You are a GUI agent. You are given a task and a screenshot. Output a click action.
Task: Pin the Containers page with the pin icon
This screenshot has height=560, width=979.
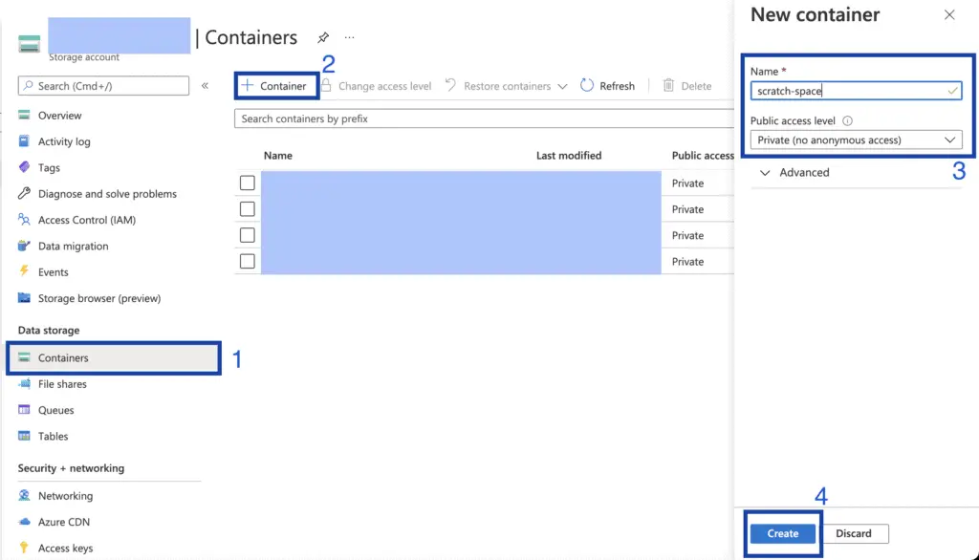[323, 37]
